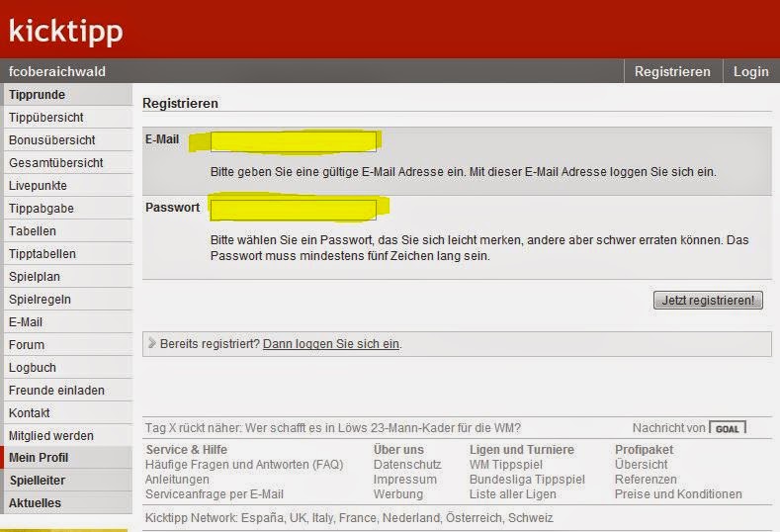Click the arrow before Bereits registriert
The height and width of the screenshot is (532, 780).
pyautogui.click(x=151, y=343)
